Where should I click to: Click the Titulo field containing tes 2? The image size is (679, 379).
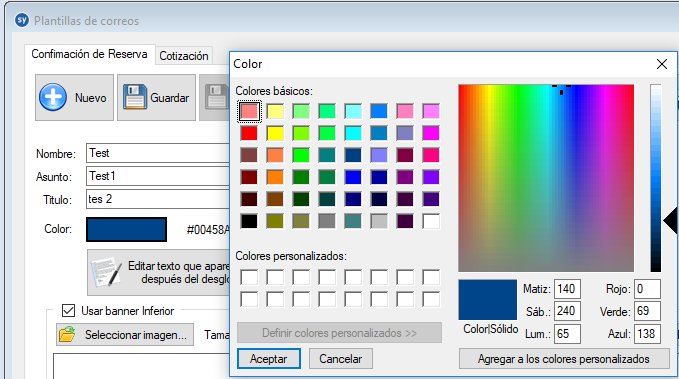click(x=158, y=199)
